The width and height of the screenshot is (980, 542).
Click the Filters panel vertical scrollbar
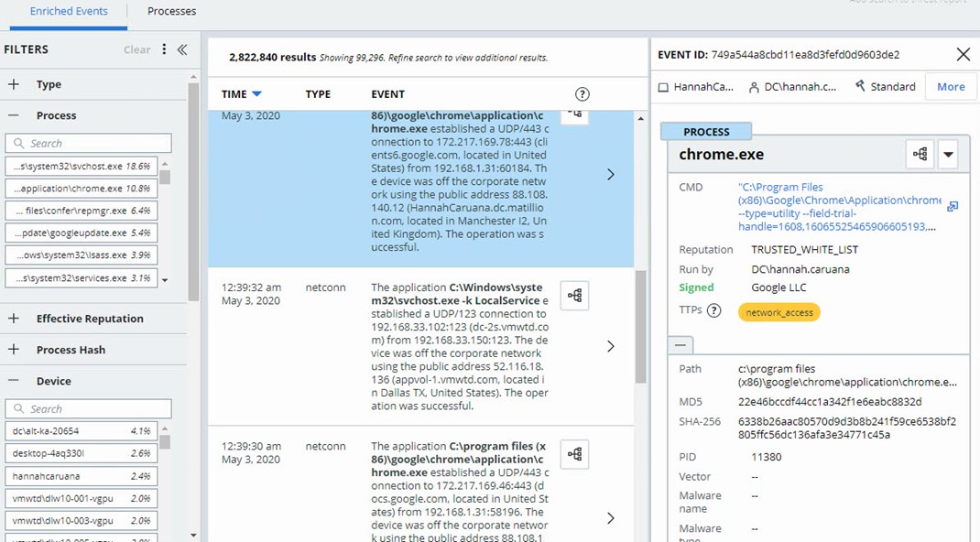(194, 191)
